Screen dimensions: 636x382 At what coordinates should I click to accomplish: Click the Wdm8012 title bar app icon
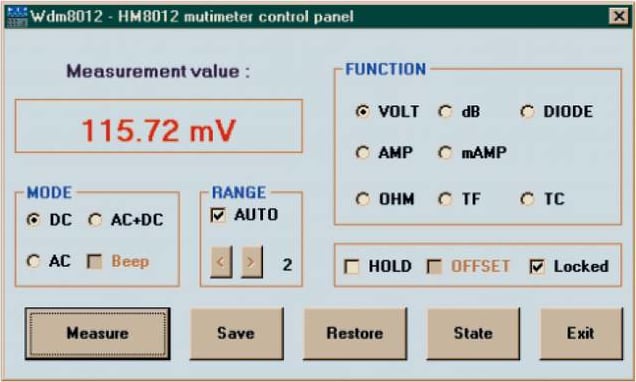pos(17,17)
